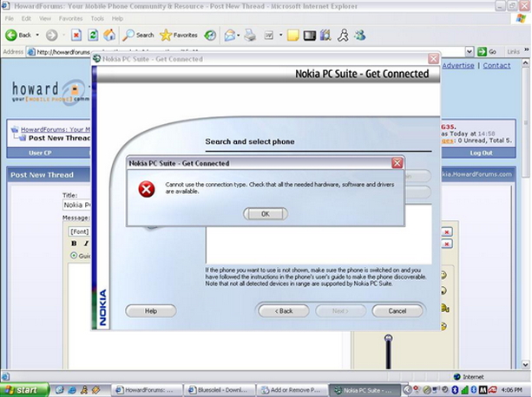
Task: Click the Print icon in toolbar
Action: tap(250, 35)
